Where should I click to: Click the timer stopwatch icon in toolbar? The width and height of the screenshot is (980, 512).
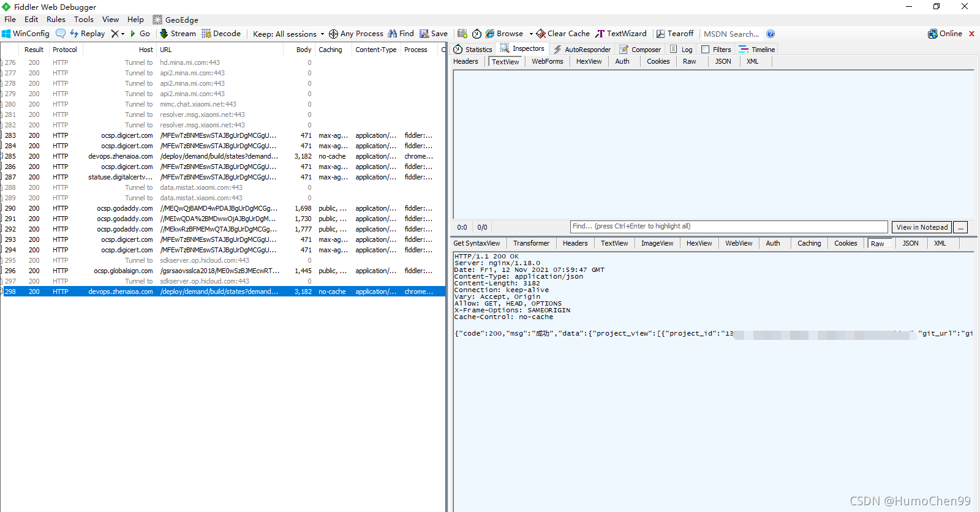coord(477,34)
